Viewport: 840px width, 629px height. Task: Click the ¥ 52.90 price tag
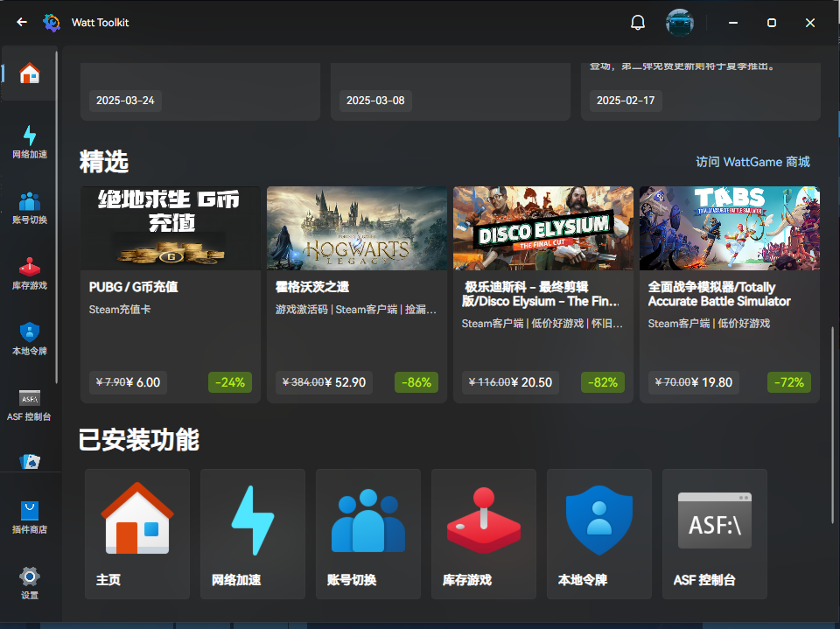pyautogui.click(x=324, y=382)
